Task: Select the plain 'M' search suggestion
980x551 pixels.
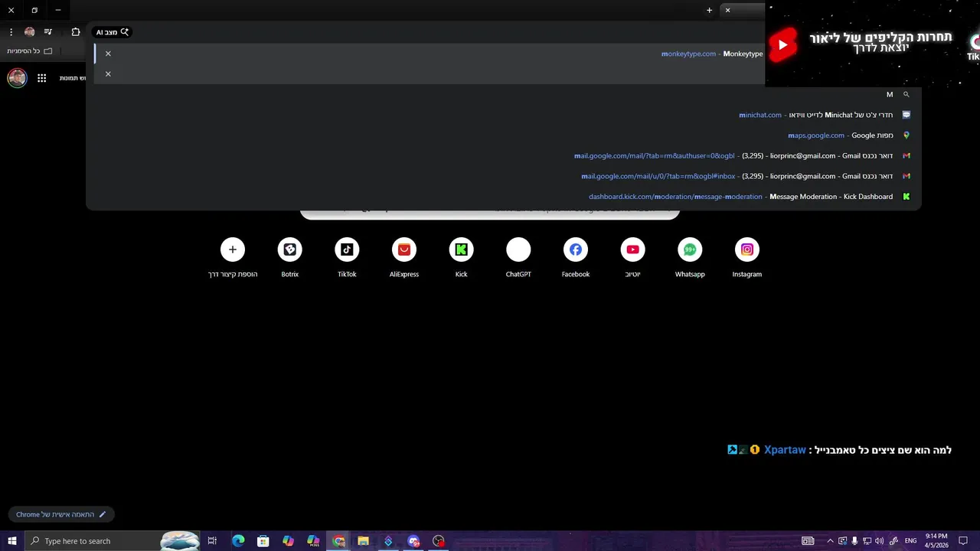Action: 504,95
